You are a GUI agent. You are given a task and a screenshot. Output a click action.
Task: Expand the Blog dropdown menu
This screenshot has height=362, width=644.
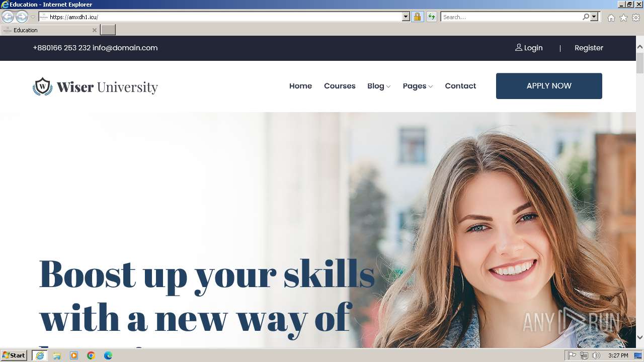pos(379,86)
